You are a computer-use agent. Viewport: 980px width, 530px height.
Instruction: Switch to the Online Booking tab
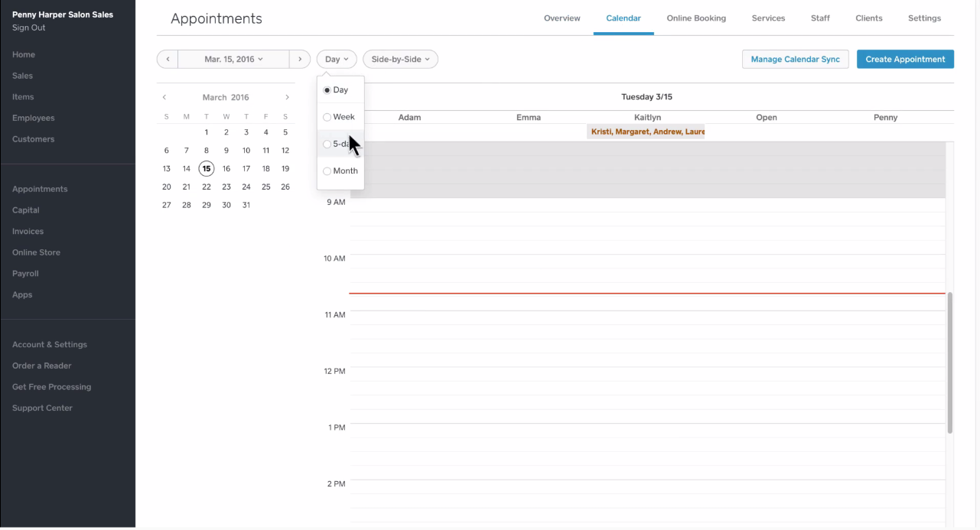pyautogui.click(x=696, y=18)
